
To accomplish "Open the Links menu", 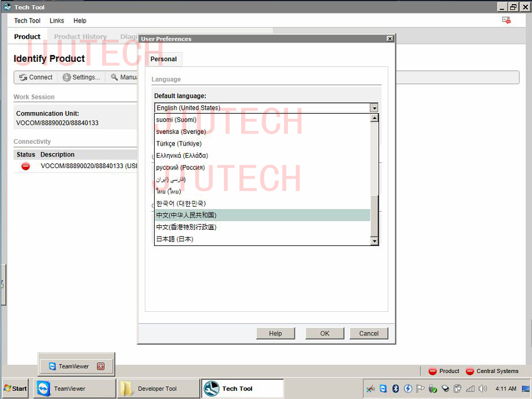I will click(57, 21).
